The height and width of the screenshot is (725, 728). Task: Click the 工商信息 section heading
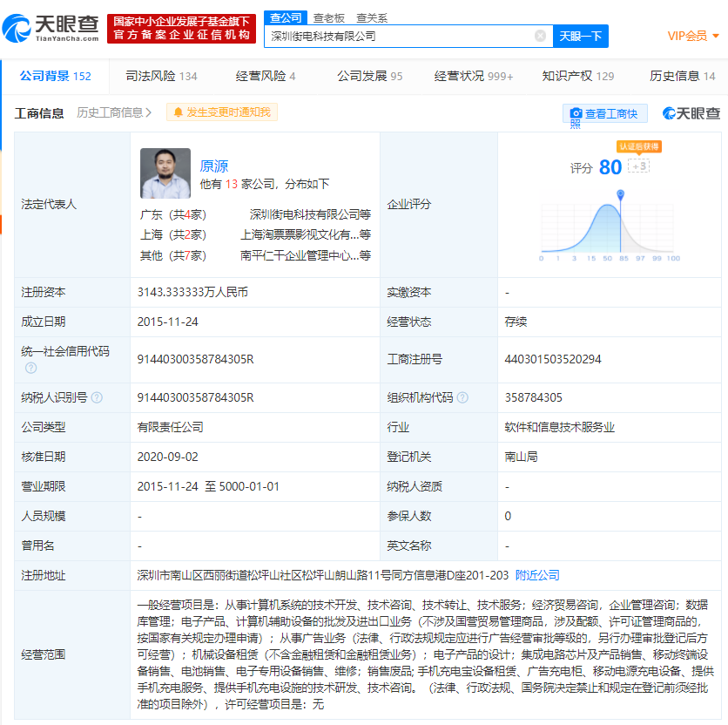[39, 113]
